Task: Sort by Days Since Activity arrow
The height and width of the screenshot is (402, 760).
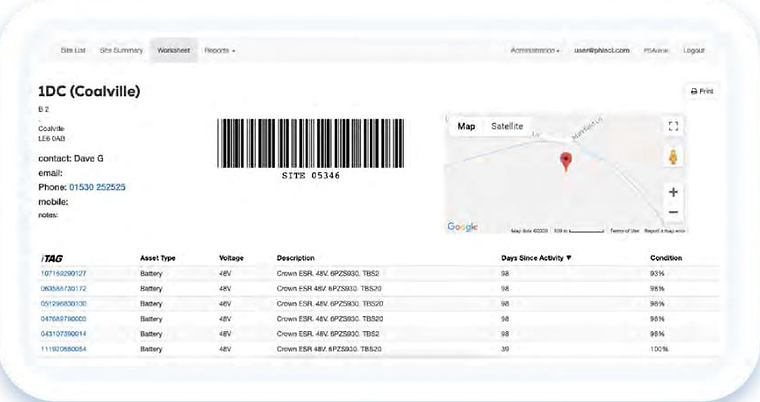Action: coord(569,258)
